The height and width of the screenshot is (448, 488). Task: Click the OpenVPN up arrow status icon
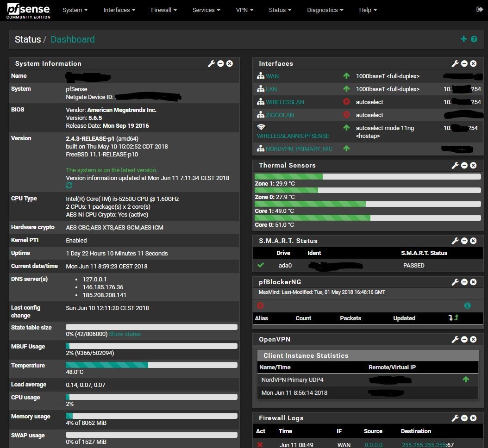(466, 379)
